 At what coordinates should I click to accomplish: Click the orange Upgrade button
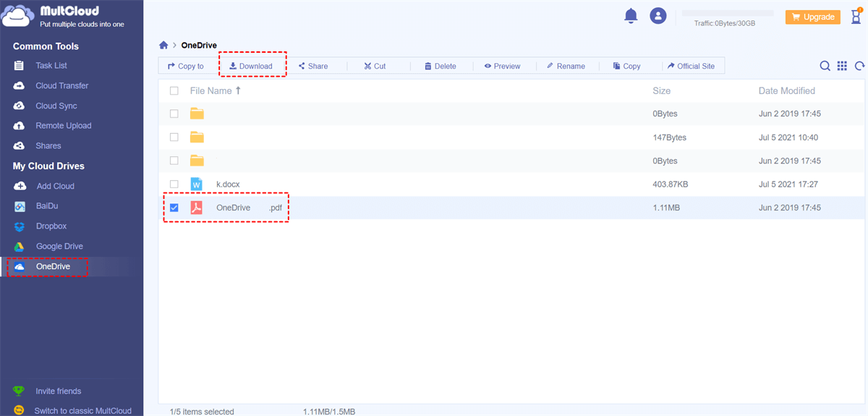coord(813,17)
